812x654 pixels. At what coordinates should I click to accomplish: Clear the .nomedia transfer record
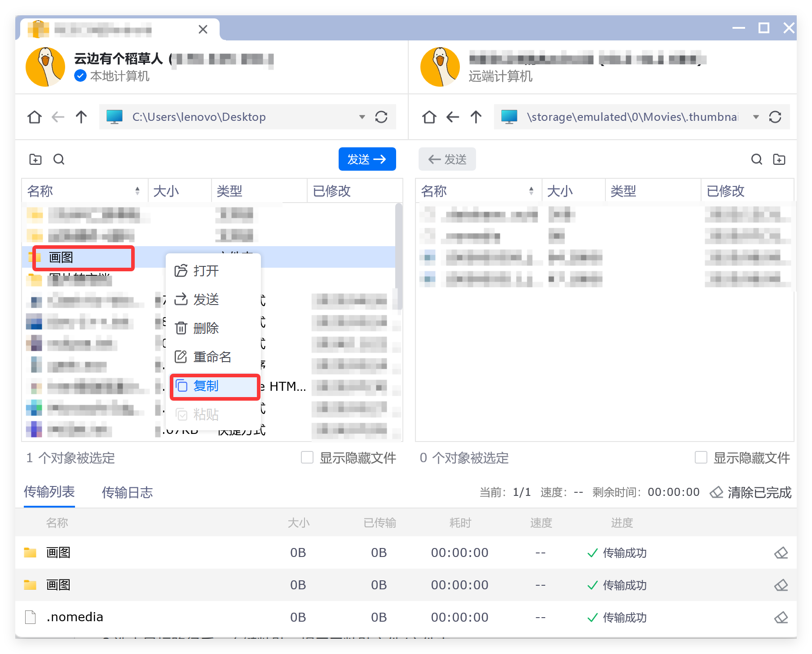(781, 618)
